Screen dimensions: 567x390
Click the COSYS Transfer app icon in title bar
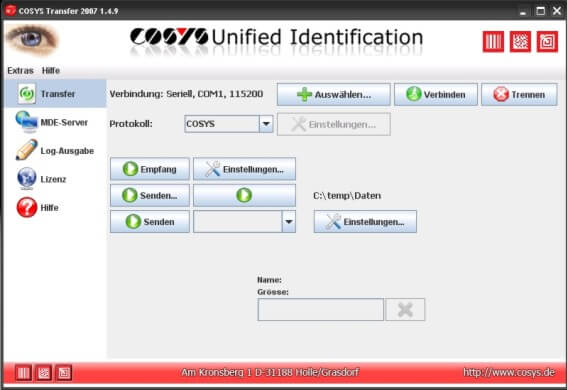tap(10, 10)
